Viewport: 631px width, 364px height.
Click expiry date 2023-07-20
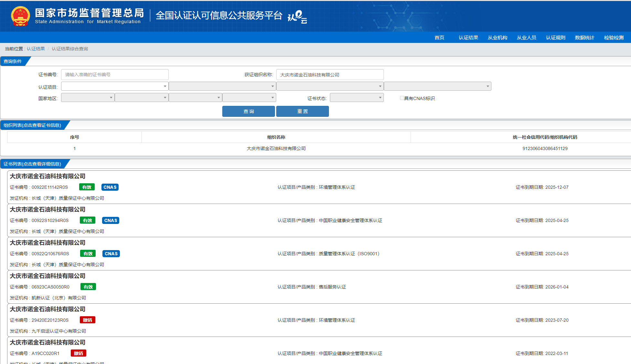(557, 320)
